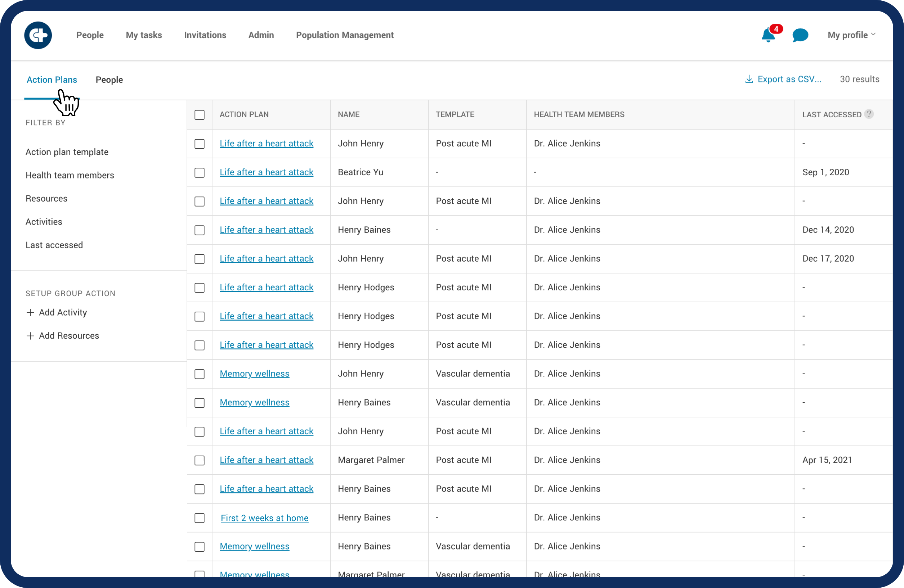Viewport: 904px width, 588px height.
Task: Click the Export as CSV download icon
Action: pos(749,79)
